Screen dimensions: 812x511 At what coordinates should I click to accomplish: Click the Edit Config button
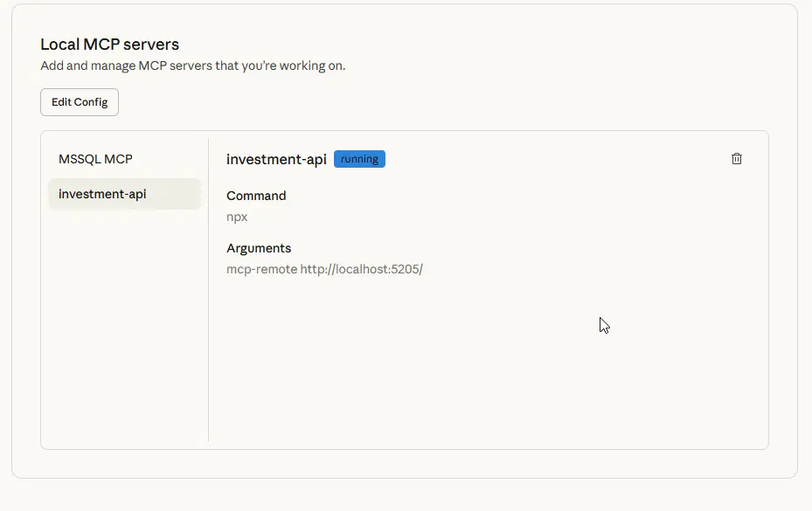pyautogui.click(x=80, y=102)
